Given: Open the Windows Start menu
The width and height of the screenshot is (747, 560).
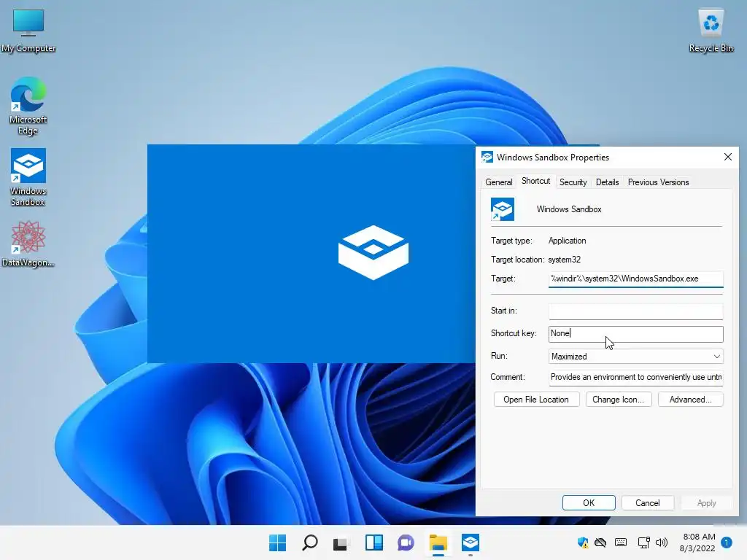Looking at the screenshot, I should [277, 542].
